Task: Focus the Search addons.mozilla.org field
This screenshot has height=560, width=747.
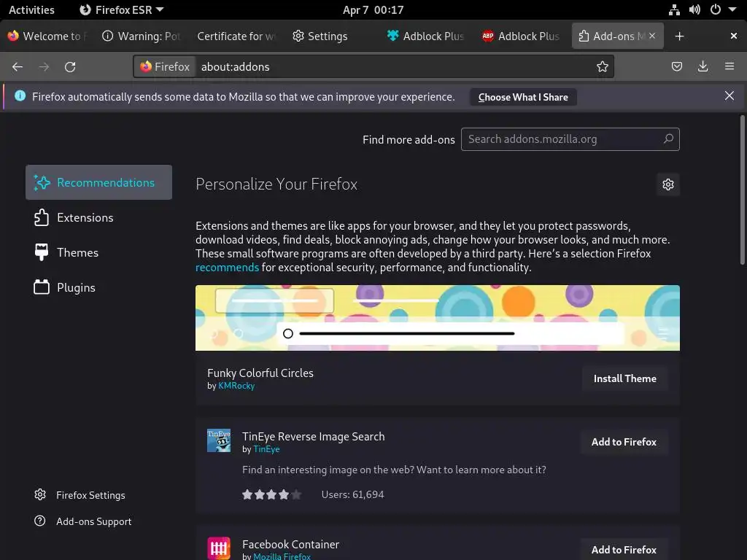Action: click(570, 139)
